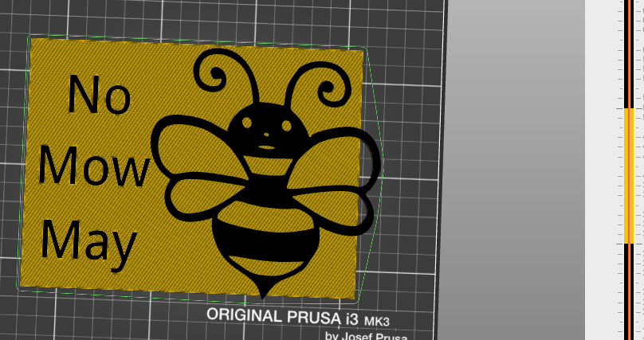Click the tick mark at yellow section's bottom
The width and height of the screenshot is (644, 340).
click(620, 244)
